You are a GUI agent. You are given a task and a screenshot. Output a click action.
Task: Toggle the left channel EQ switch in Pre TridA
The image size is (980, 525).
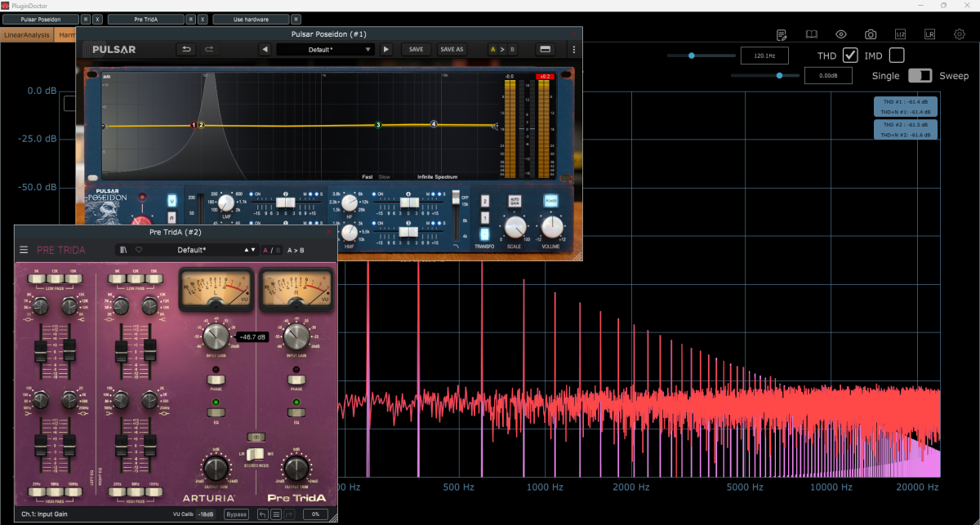click(x=216, y=412)
